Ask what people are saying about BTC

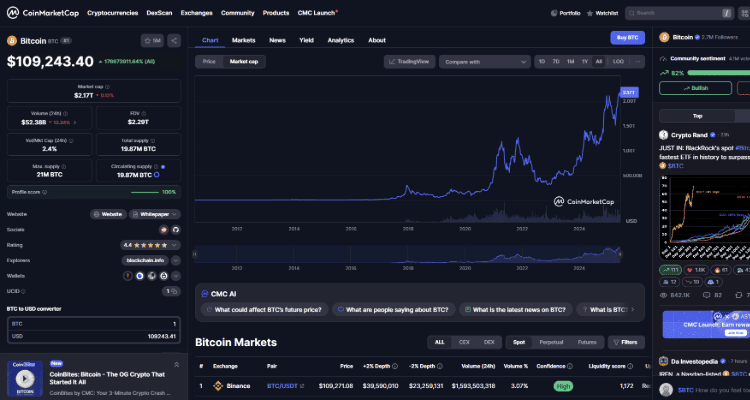coord(394,310)
